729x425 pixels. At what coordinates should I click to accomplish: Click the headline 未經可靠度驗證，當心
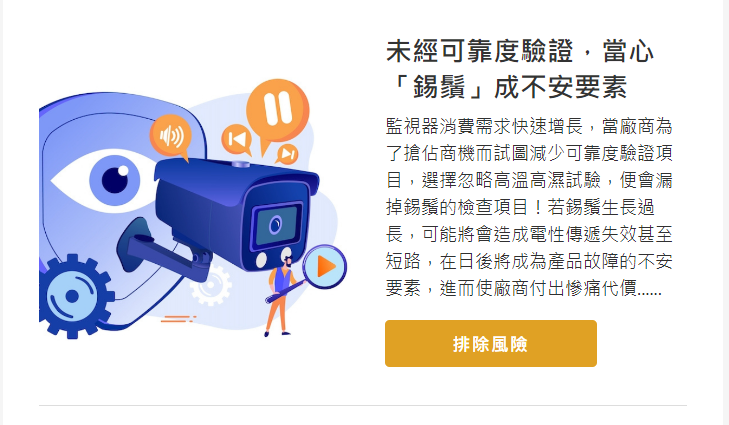[x=520, y=51]
